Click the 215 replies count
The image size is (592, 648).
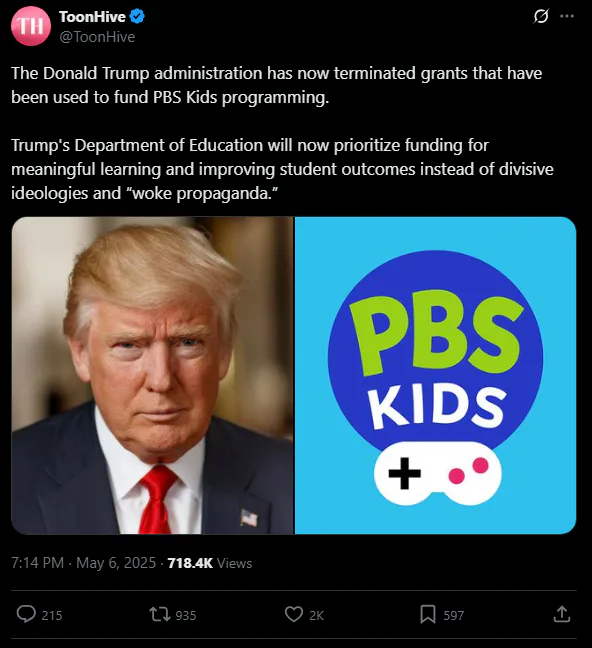pyautogui.click(x=52, y=615)
